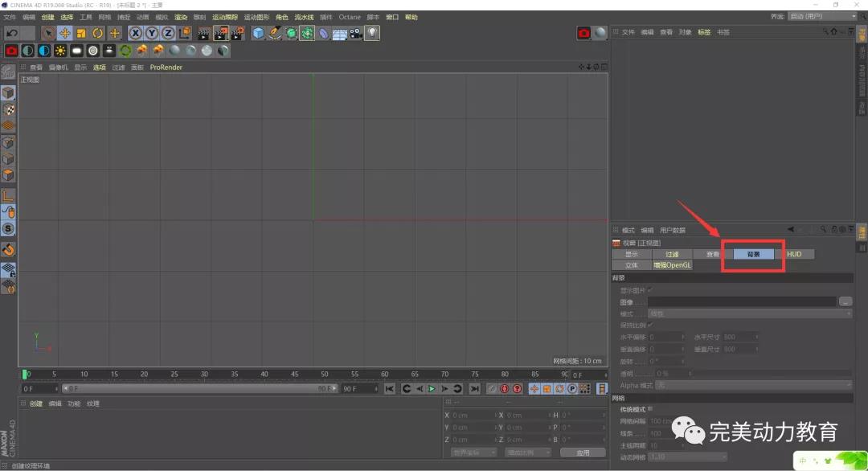This screenshot has width=868, height=471.
Task: Toggle the X axis lock
Action: (135, 33)
